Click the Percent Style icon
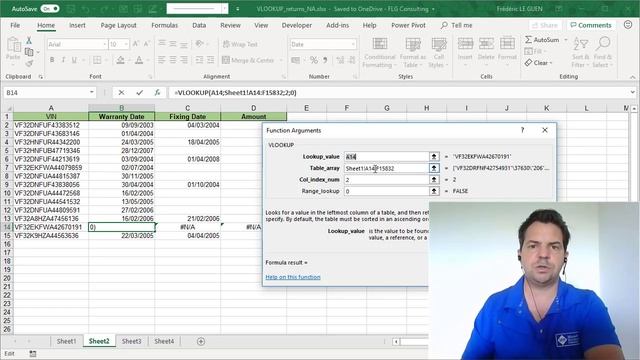The height and width of the screenshot is (360, 640). pyautogui.click(x=313, y=60)
